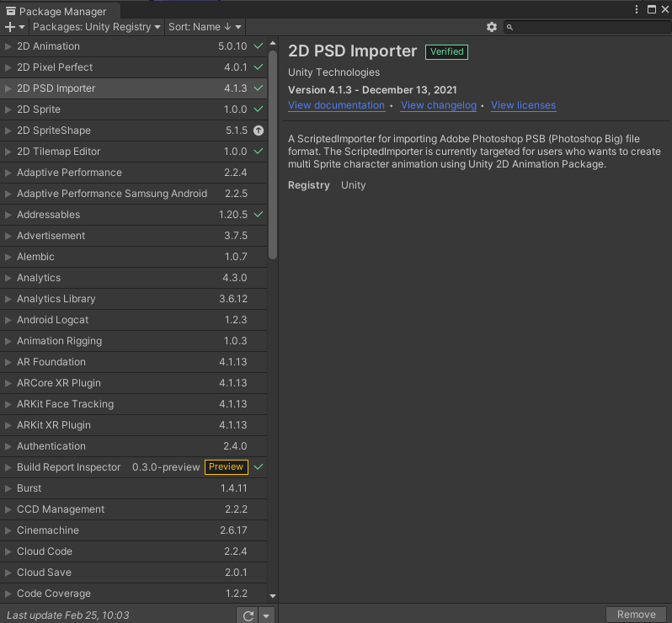Select the Code Coverage package
This screenshot has height=623, width=672.
133,594
